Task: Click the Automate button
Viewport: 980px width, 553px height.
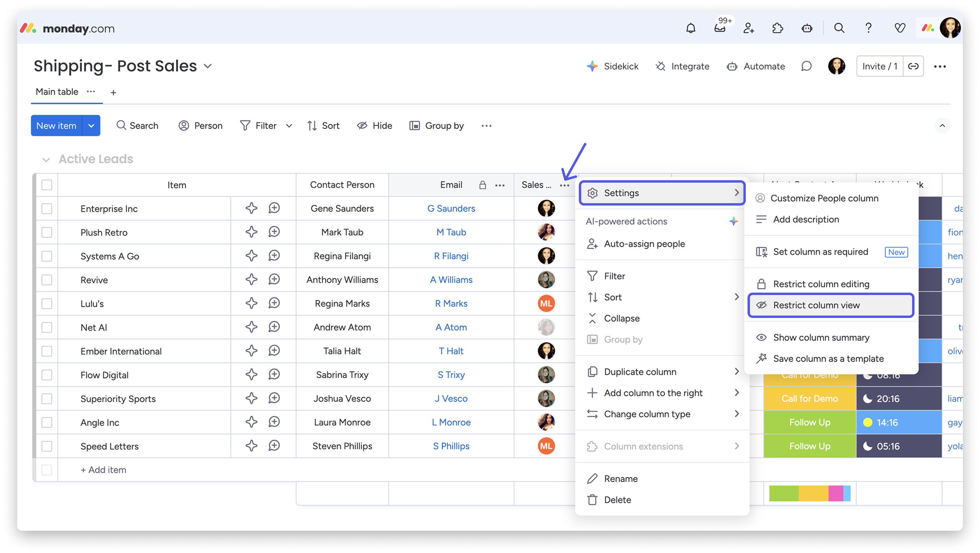Action: tap(755, 66)
